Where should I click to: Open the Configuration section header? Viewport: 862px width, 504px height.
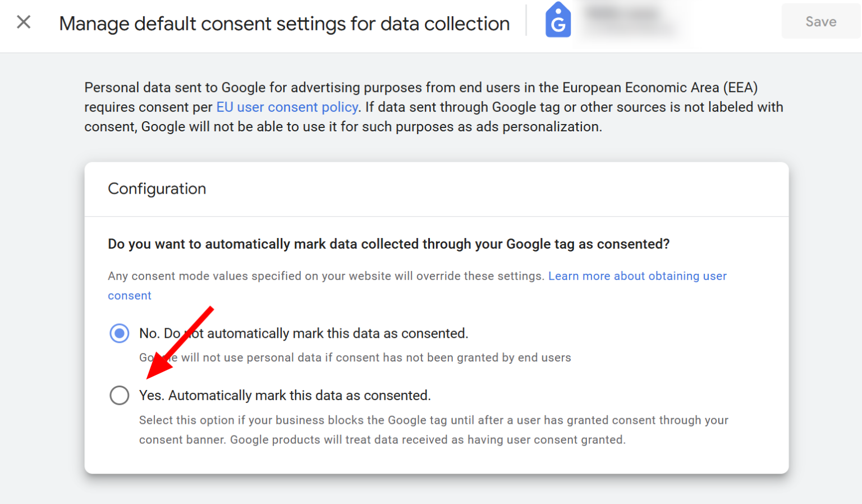tap(157, 189)
